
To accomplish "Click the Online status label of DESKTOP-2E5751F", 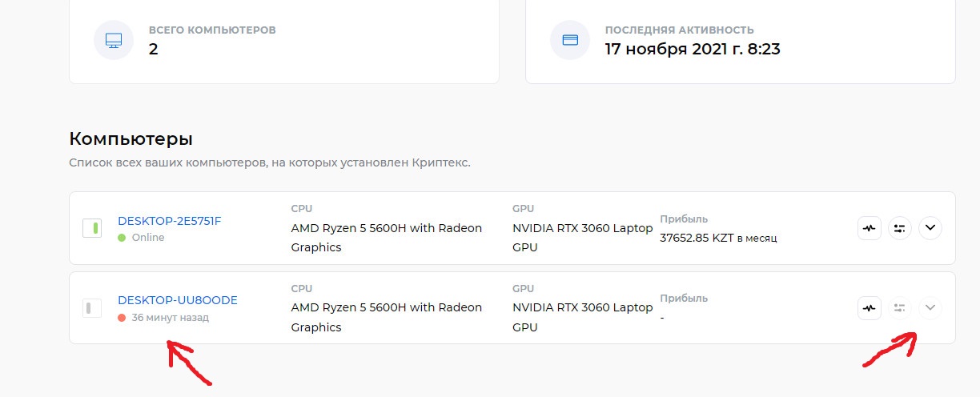I will click(148, 238).
